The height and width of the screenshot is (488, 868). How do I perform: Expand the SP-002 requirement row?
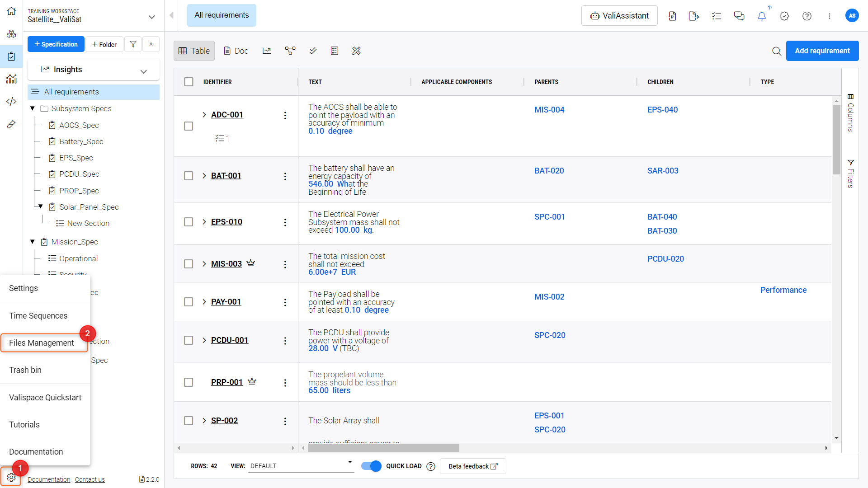coord(204,421)
